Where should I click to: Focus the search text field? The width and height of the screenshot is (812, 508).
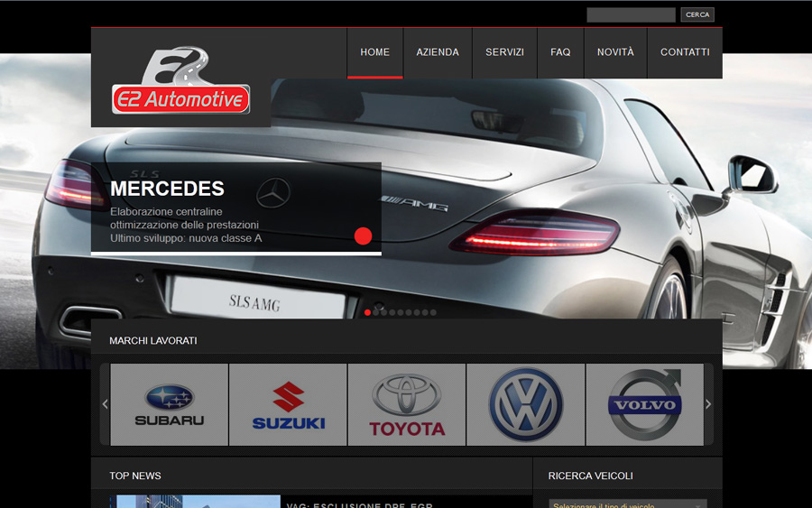[631, 14]
